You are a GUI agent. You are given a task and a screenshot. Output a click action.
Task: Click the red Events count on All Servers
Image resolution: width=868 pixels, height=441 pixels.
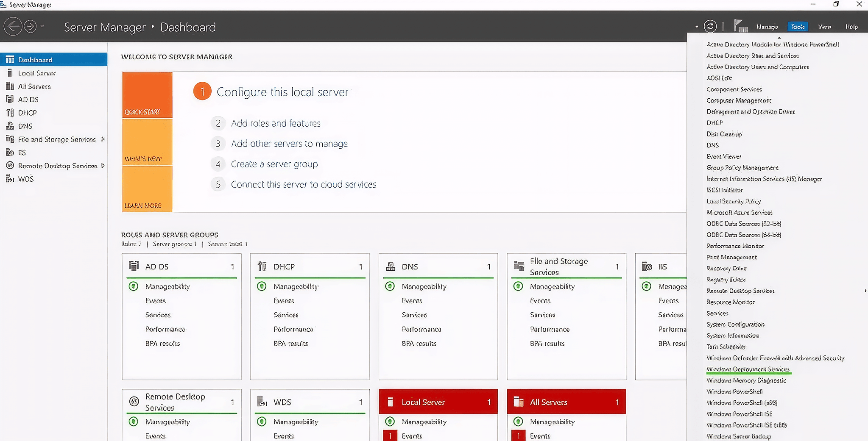(x=518, y=436)
